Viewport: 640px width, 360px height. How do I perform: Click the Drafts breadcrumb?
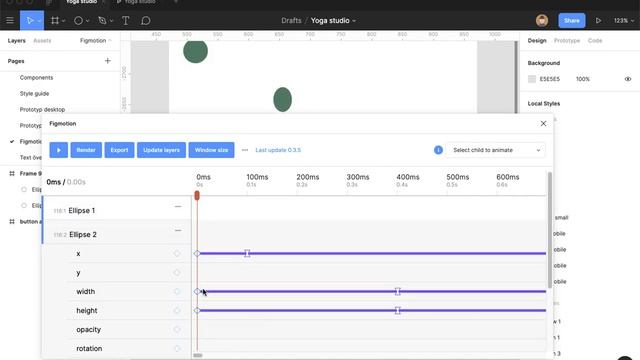(x=291, y=20)
